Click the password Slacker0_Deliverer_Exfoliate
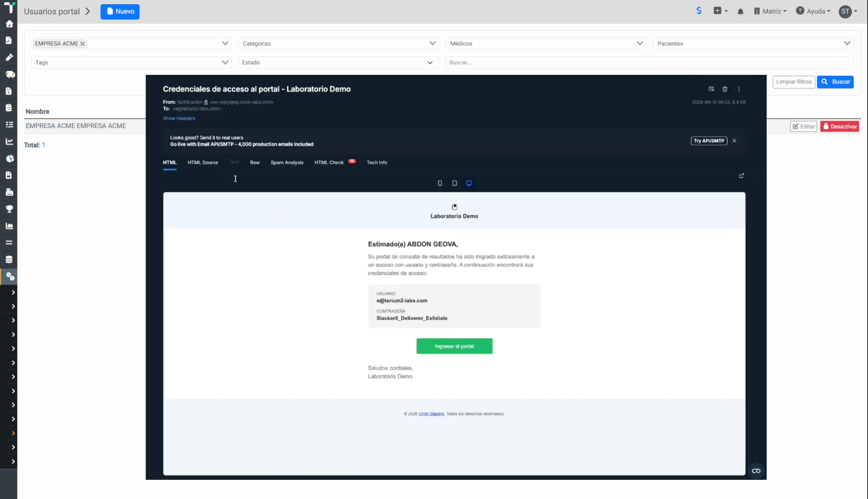 (x=412, y=318)
